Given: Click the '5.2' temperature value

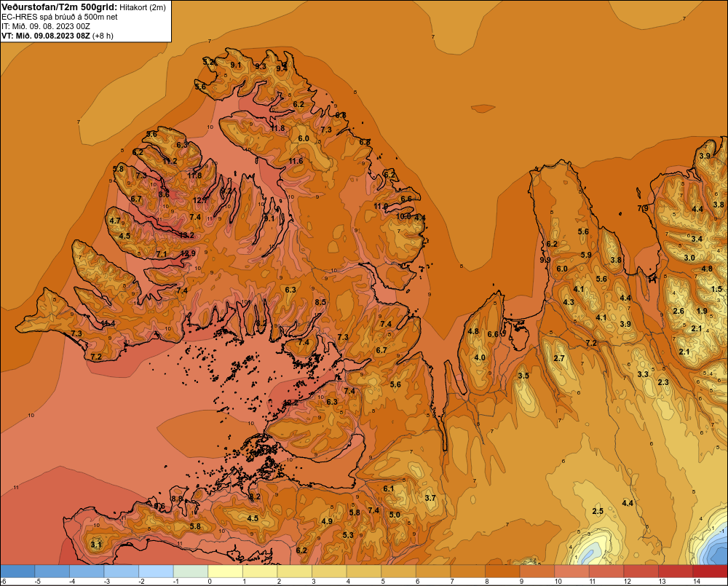Looking at the screenshot, I should pos(208,62).
